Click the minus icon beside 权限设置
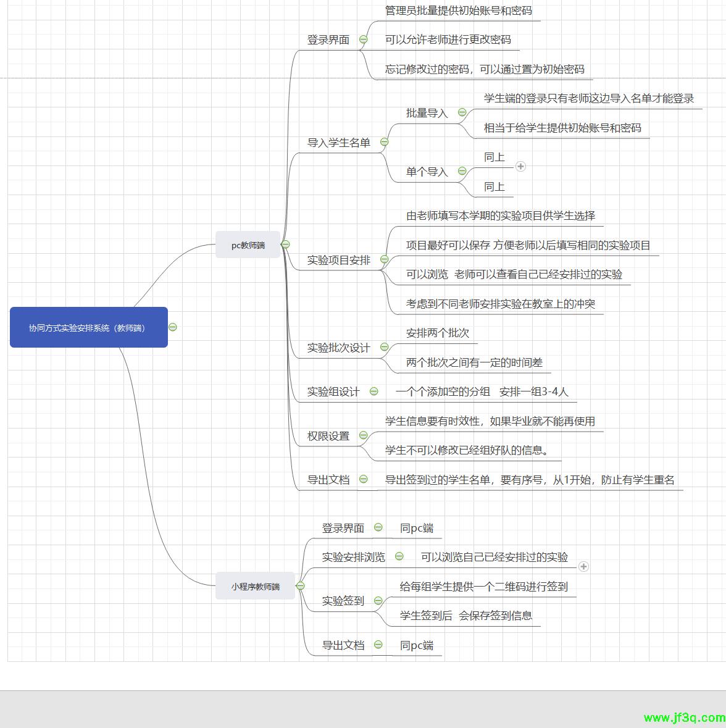This screenshot has height=728, width=726. (363, 435)
